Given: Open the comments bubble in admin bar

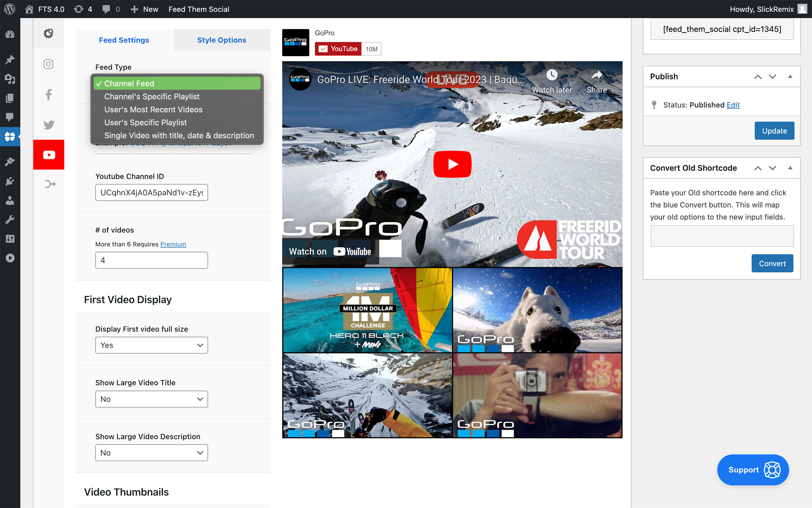Looking at the screenshot, I should click(111, 9).
